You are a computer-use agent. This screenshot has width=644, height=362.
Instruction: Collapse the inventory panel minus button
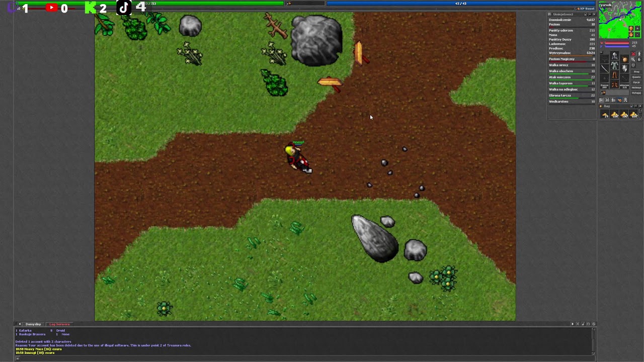602,52
